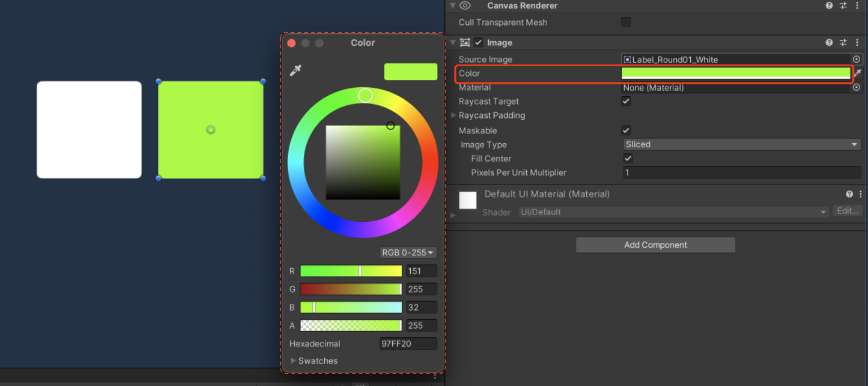Screen dimensions: 868x386
Task: Open object picker for Source Image
Action: (x=857, y=59)
